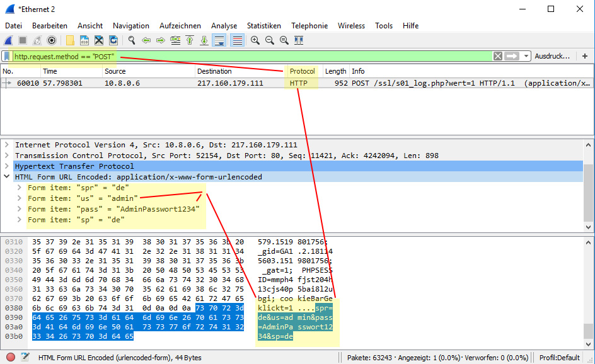
Task: Start capturing packets with shark fin icon
Action: tap(8, 40)
